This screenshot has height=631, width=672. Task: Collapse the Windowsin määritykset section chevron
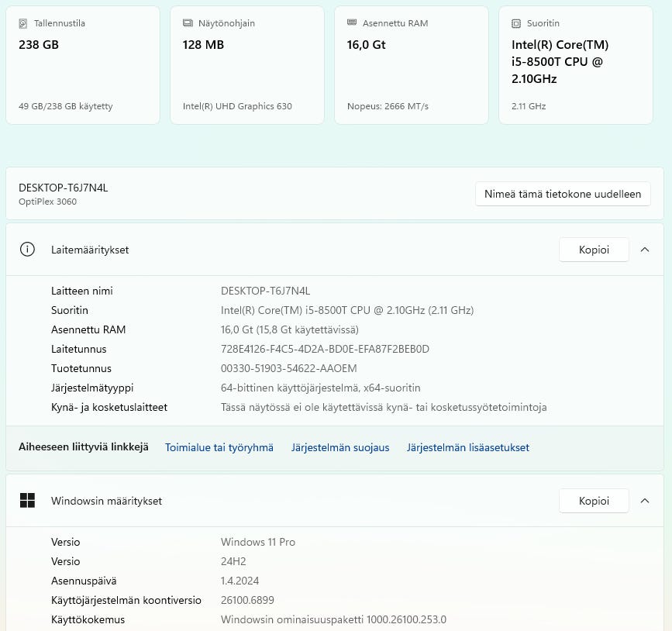(645, 501)
